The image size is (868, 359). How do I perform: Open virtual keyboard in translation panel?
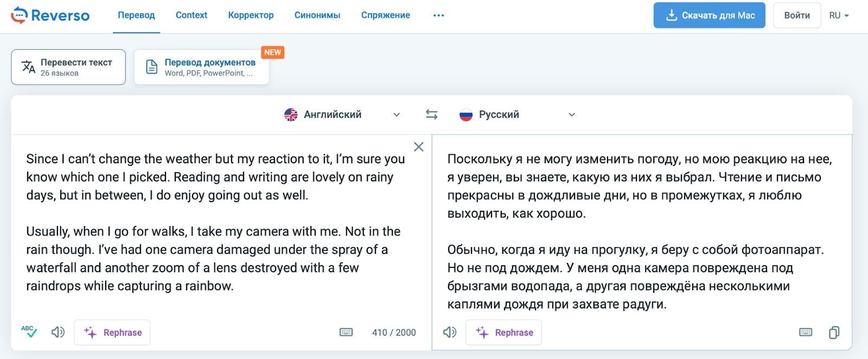click(x=806, y=332)
